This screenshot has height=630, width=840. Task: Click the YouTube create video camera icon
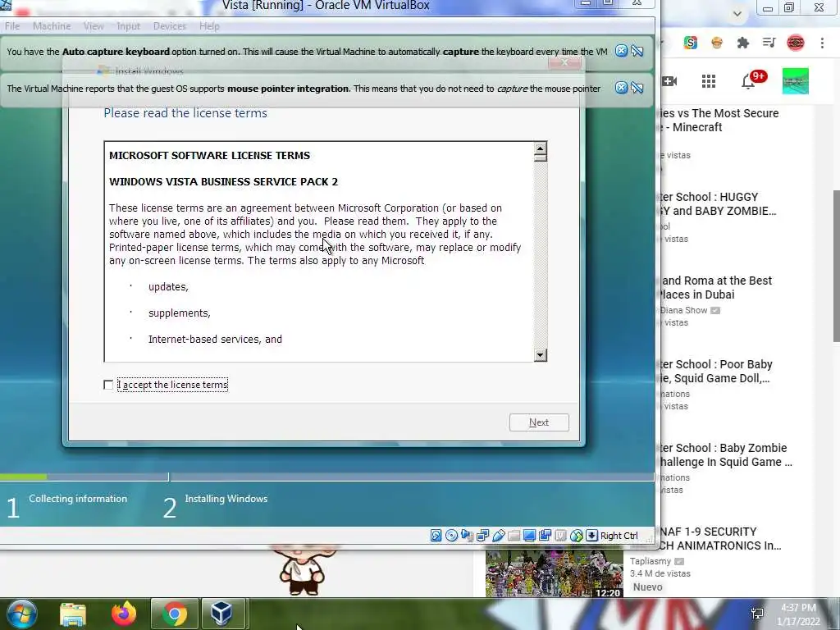(669, 81)
